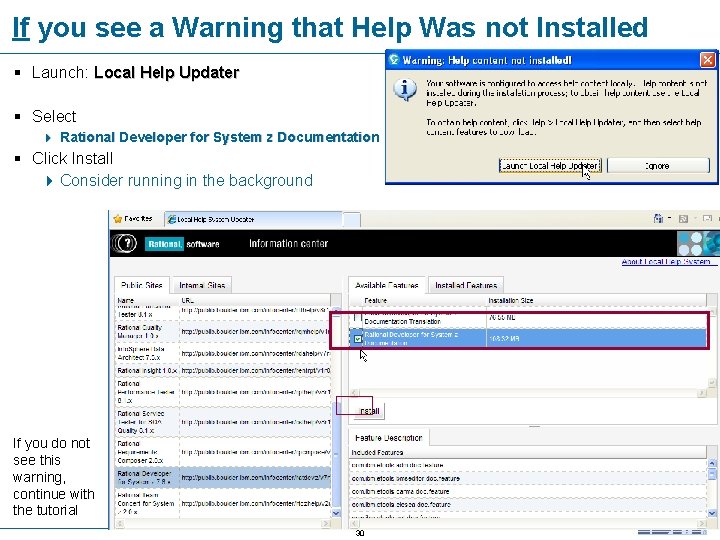The height and width of the screenshot is (540, 720).
Task: Select the InfoSphere Data Architect site row
Action: [x=223, y=353]
